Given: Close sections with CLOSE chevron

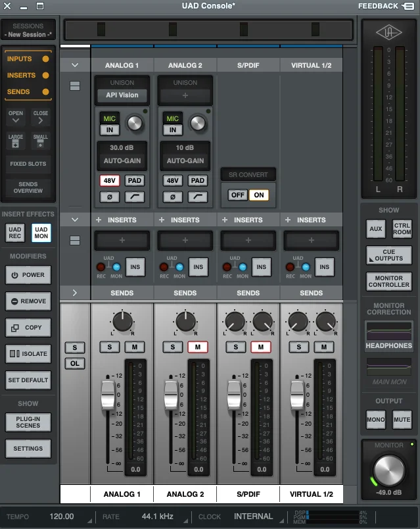Looking at the screenshot, I should coord(41,116).
